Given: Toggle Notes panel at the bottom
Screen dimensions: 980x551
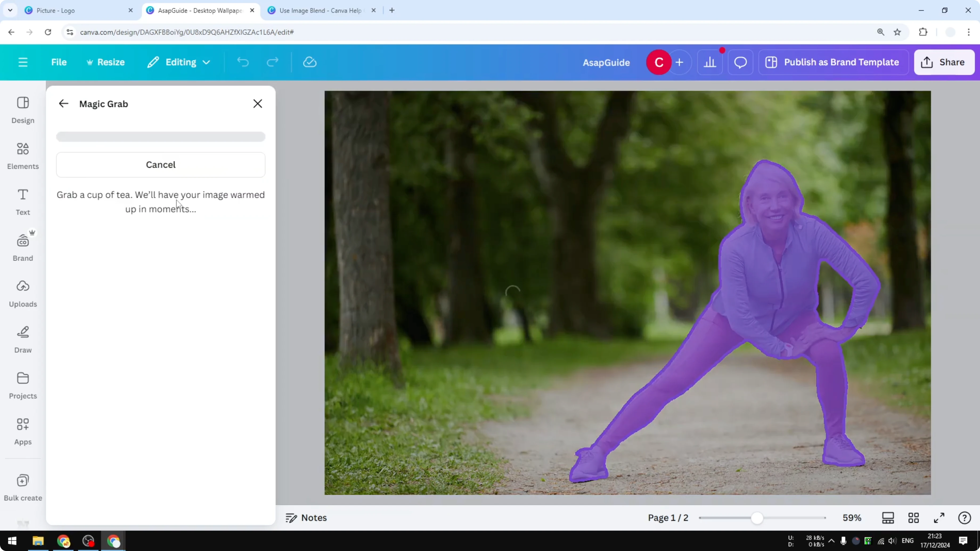Looking at the screenshot, I should [306, 517].
